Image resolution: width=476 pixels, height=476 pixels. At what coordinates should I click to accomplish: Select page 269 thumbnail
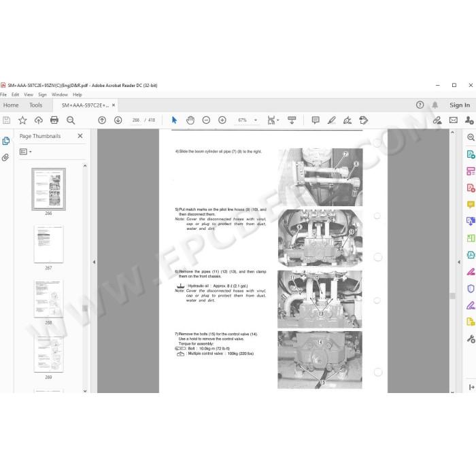pyautogui.click(x=48, y=354)
